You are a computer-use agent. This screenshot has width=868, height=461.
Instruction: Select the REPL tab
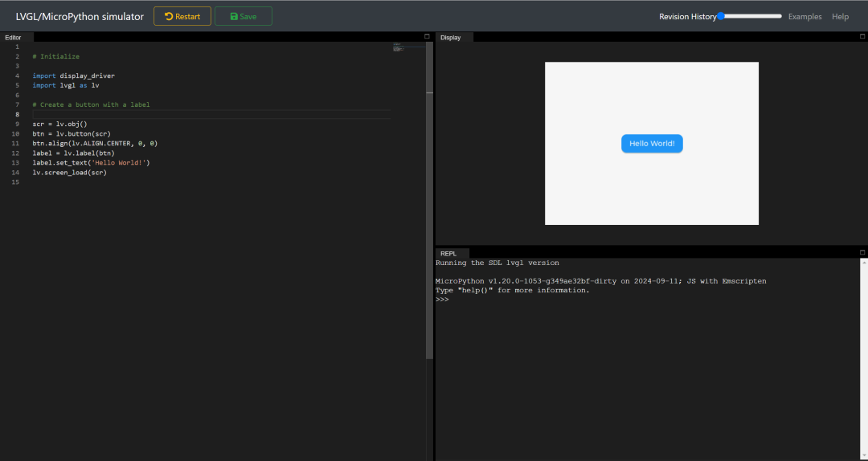pos(448,253)
